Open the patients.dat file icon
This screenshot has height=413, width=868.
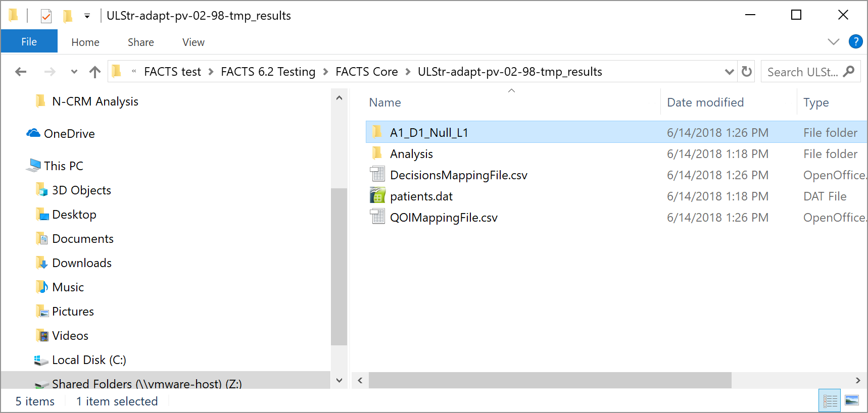[x=377, y=196]
